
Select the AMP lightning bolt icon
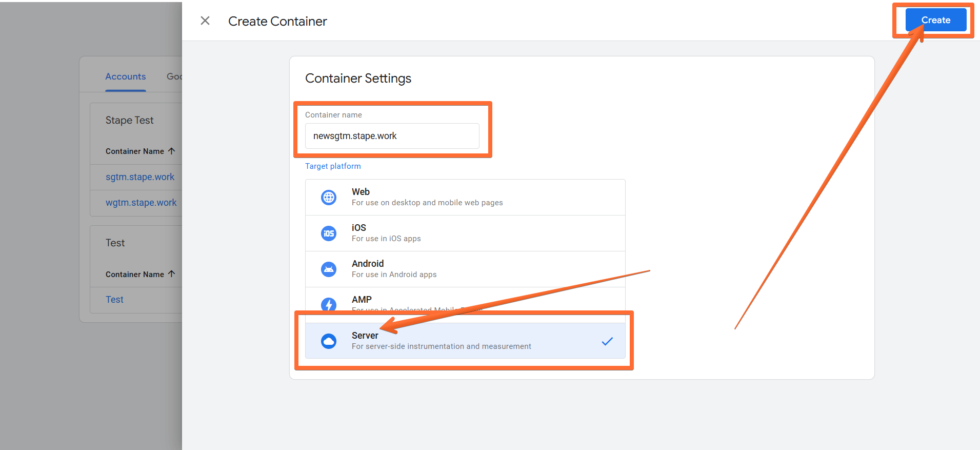(x=329, y=305)
